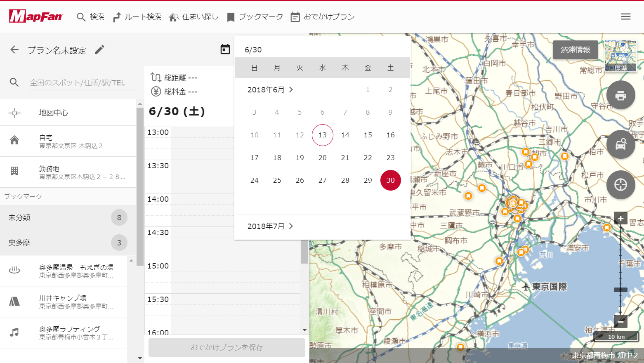This screenshot has height=363, width=644.
Task: Go back with the left arrow icon
Action: point(14,50)
